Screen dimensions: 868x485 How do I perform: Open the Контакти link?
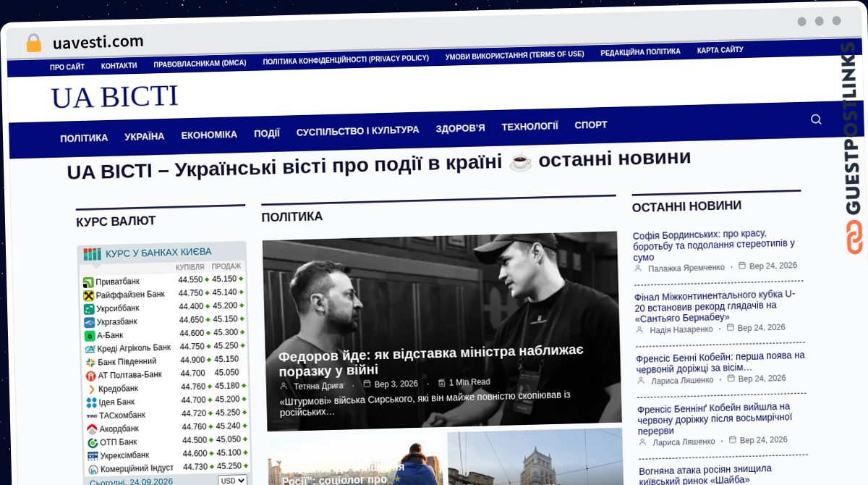click(x=119, y=66)
